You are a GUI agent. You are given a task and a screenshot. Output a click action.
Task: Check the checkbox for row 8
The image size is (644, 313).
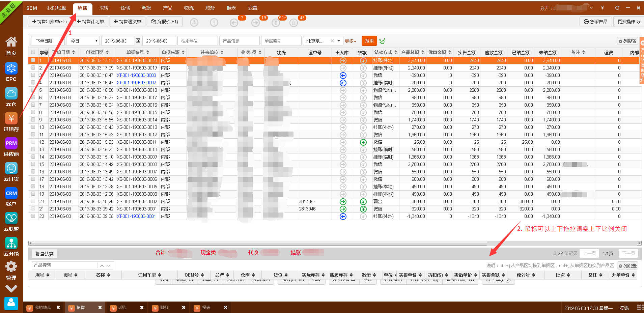33,112
